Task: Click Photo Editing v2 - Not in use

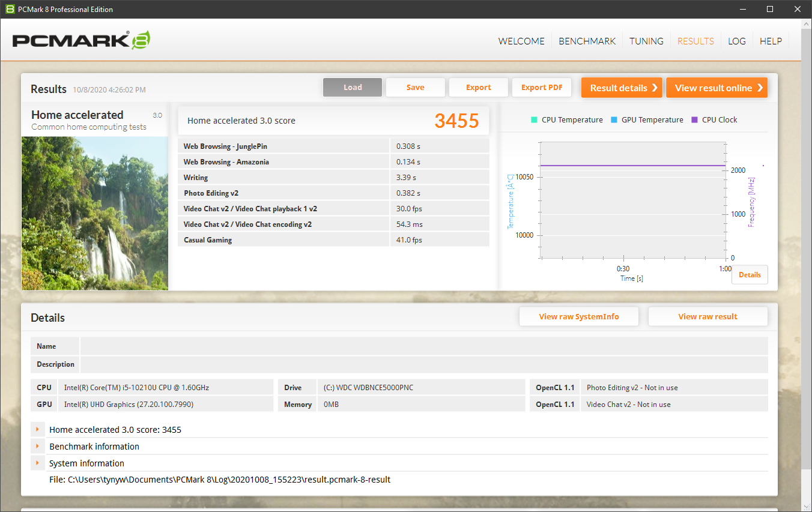Action: (x=632, y=388)
